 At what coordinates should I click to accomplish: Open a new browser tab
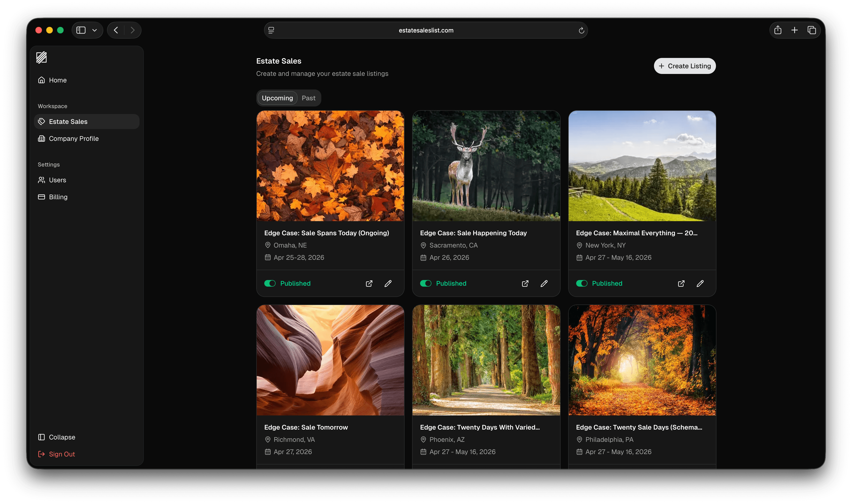click(x=794, y=30)
